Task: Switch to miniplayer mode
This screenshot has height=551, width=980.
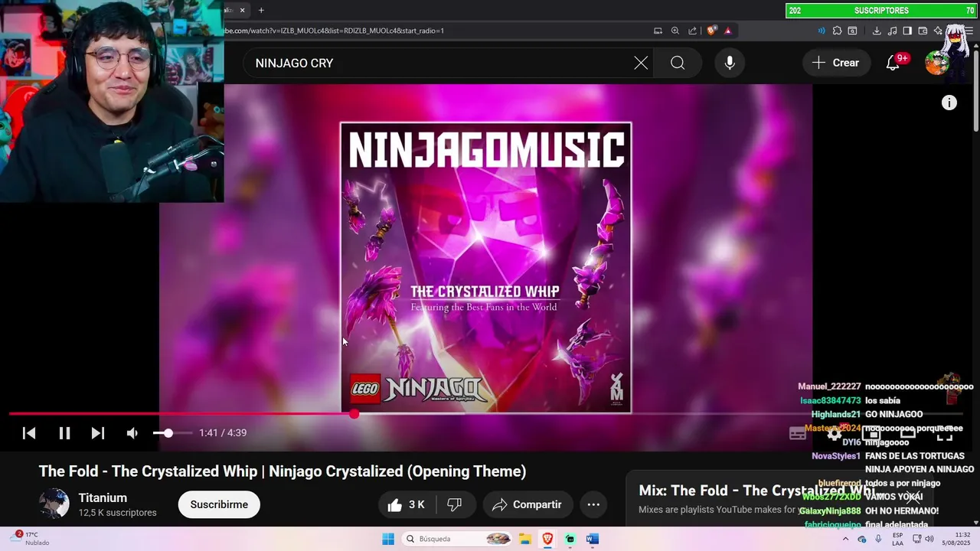Action: point(871,434)
